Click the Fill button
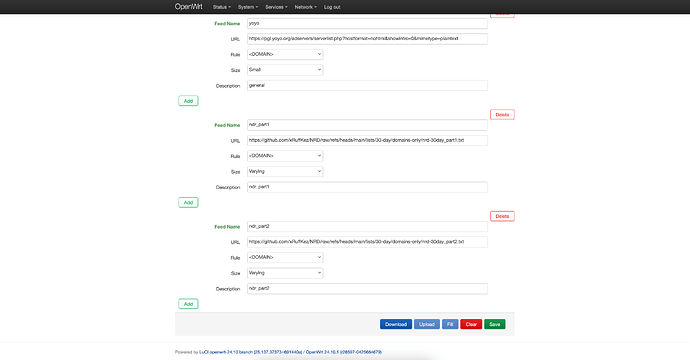Screen dimensions: 690x360 (x=450, y=324)
